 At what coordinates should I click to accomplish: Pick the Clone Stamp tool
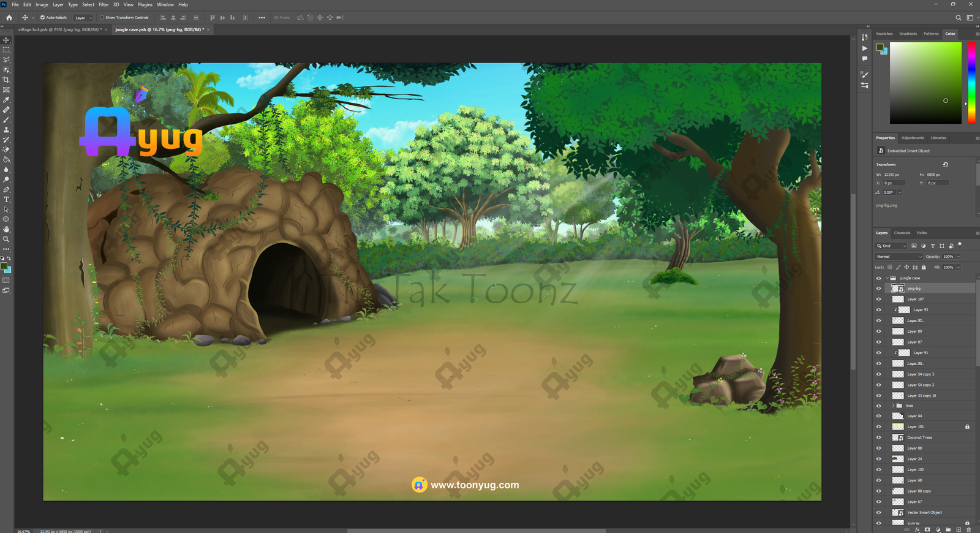(x=6, y=130)
